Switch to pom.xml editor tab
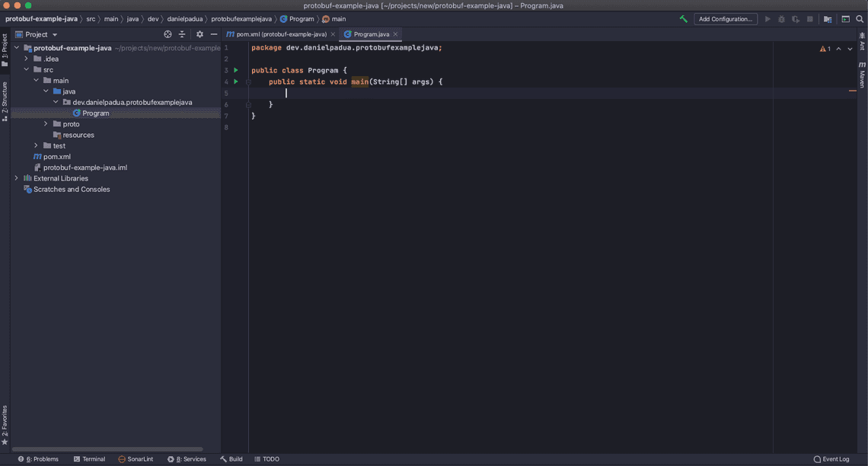The width and height of the screenshot is (868, 466). coord(281,34)
